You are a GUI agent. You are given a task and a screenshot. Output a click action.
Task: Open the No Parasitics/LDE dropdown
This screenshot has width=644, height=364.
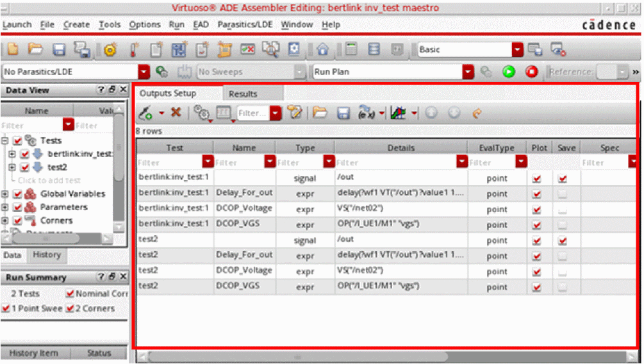(144, 72)
